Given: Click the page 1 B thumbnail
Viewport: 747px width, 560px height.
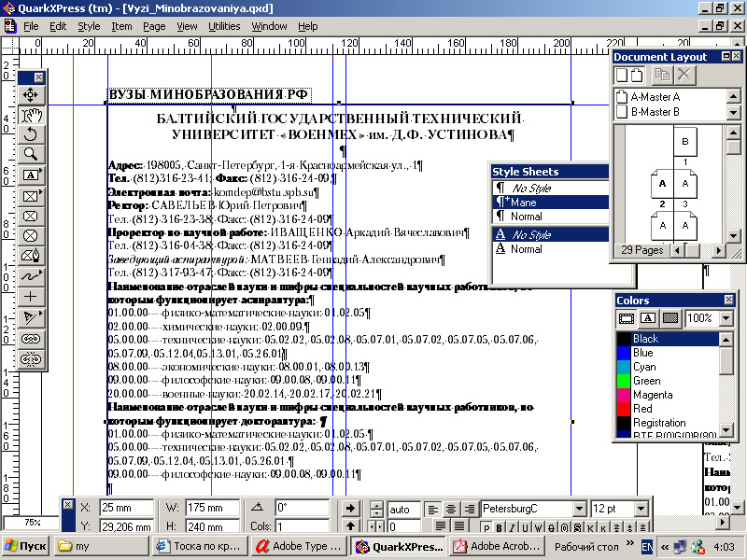Looking at the screenshot, I should (x=685, y=142).
